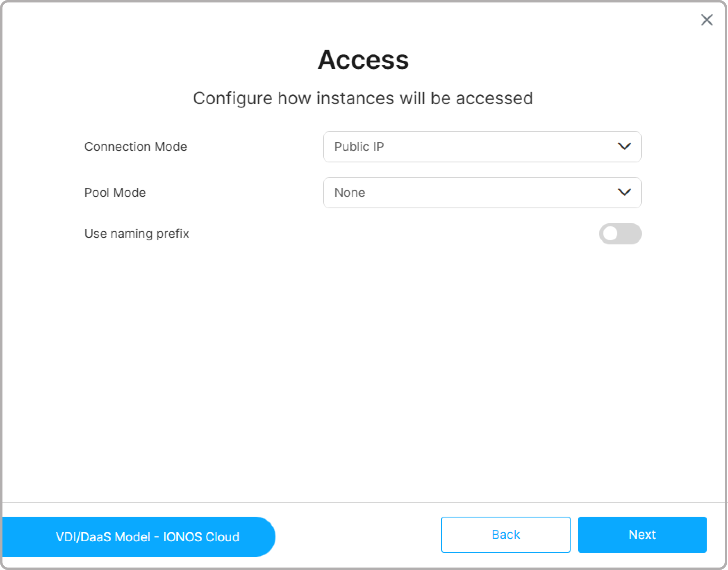The height and width of the screenshot is (570, 728).
Task: Open the Connection Mode dropdown
Action: [482, 147]
